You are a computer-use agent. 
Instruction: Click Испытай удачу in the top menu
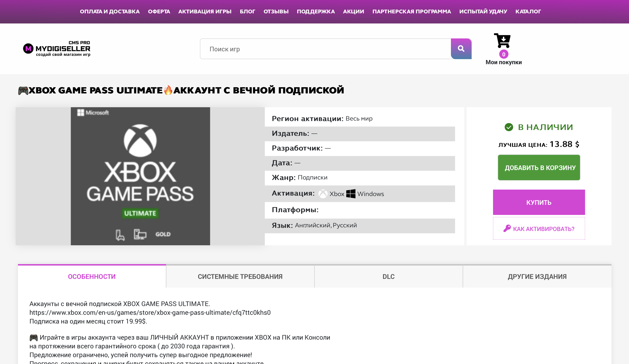pos(483,12)
